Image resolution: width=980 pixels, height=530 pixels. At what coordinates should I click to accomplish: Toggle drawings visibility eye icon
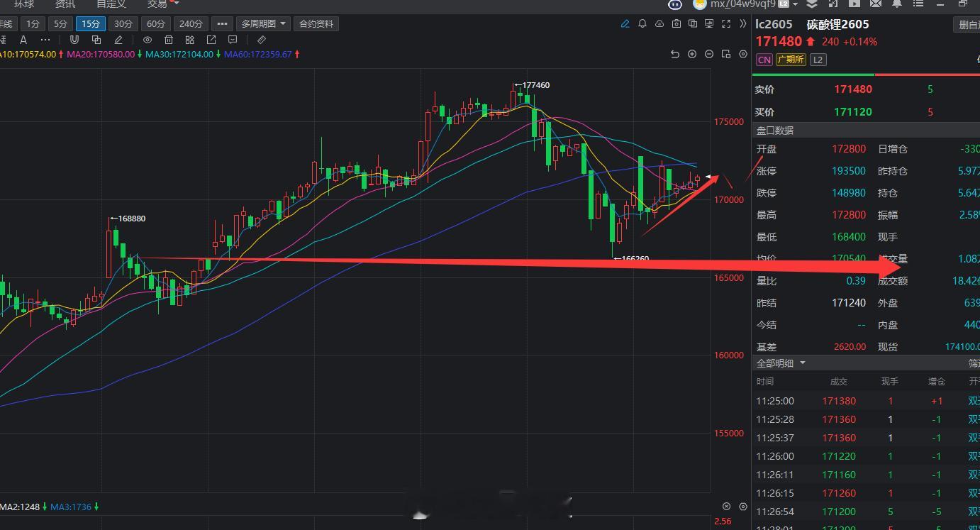click(147, 40)
